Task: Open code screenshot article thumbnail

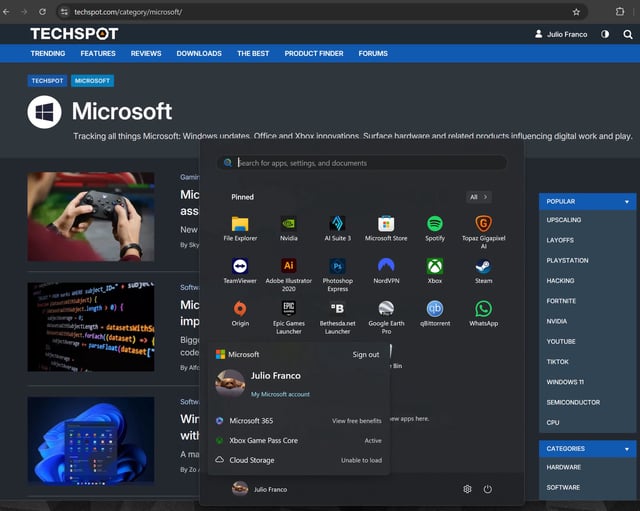Action: [91, 327]
